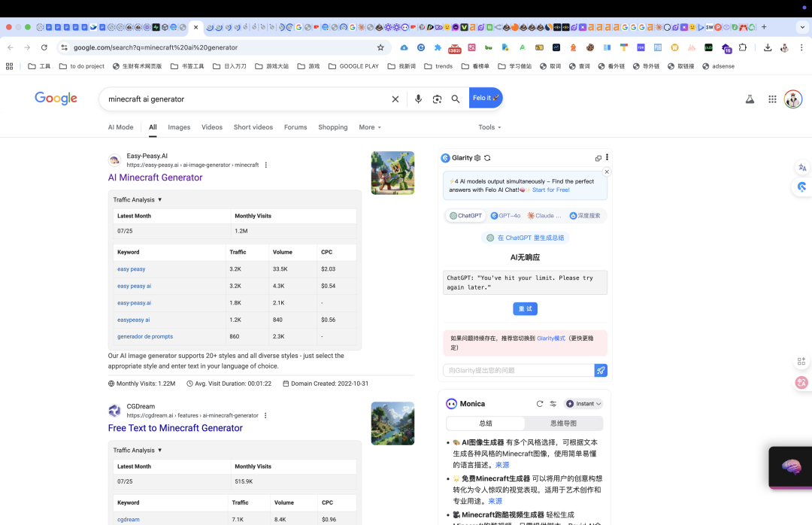The width and height of the screenshot is (812, 525).
Task: Select the ChatGPT model in Glarity
Action: tap(465, 216)
